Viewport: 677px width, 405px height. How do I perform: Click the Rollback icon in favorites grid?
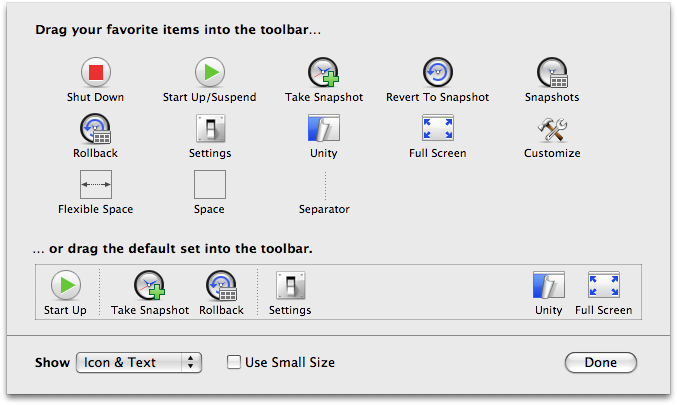click(95, 128)
